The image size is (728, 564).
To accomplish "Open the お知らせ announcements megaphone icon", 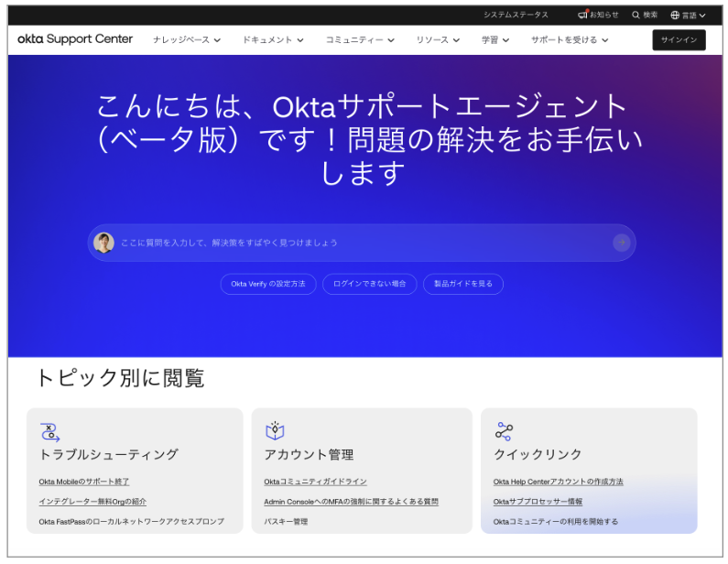I will pyautogui.click(x=582, y=15).
